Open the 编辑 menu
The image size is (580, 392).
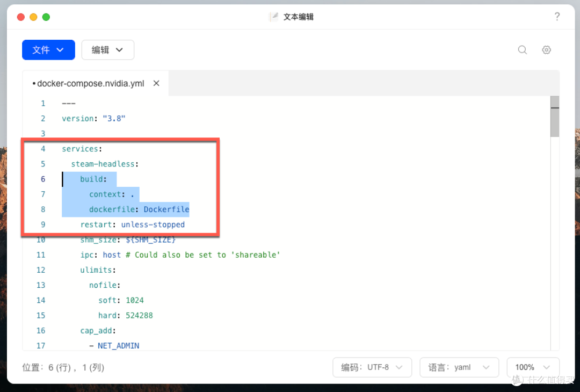point(107,49)
